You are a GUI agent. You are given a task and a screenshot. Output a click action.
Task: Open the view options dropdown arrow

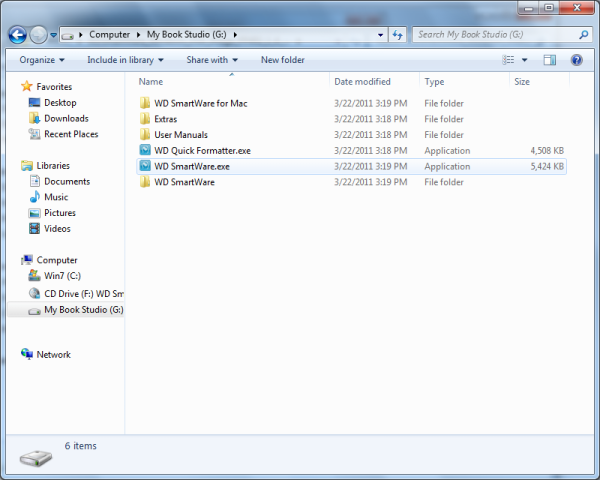525,60
